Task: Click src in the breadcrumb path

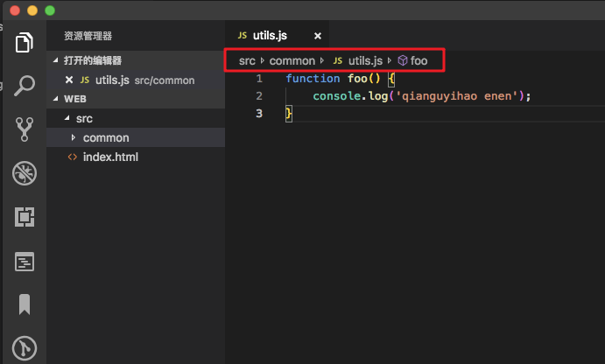Action: pos(247,61)
